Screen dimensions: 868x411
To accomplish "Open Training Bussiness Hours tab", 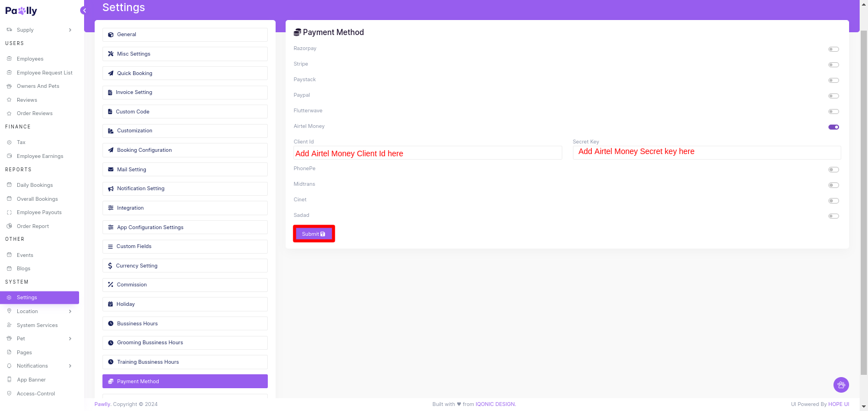I will (x=185, y=362).
